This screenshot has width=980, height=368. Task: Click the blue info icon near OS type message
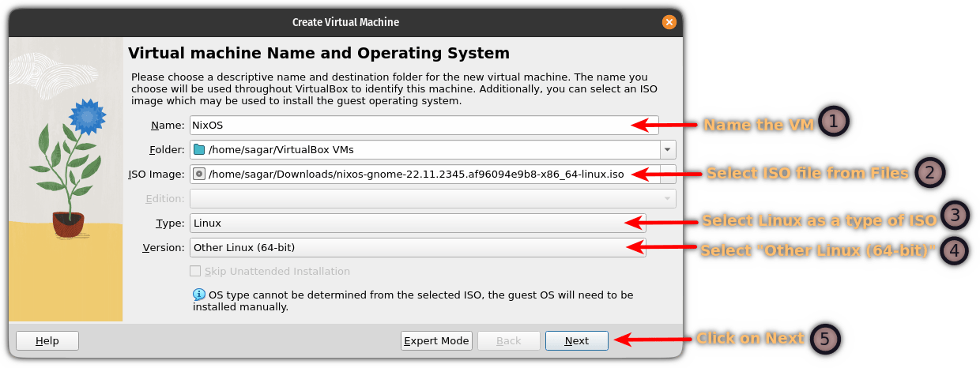(x=199, y=295)
